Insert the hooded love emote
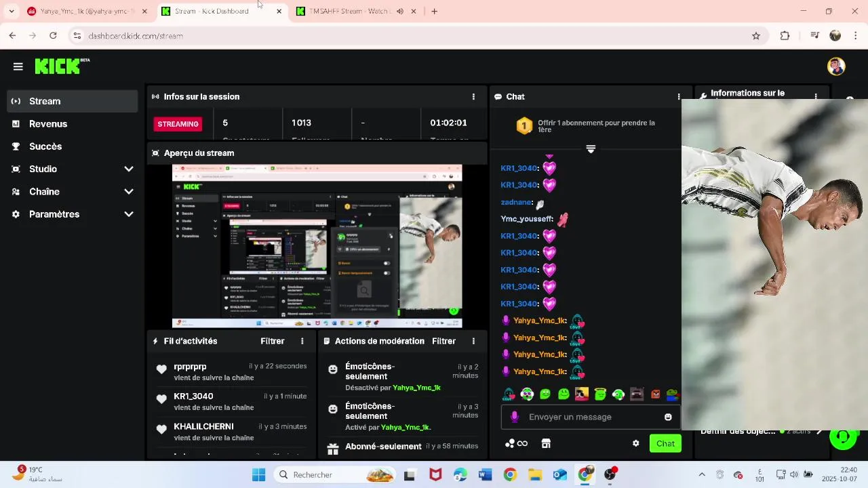Viewport: 868px width, 488px height. 509,394
